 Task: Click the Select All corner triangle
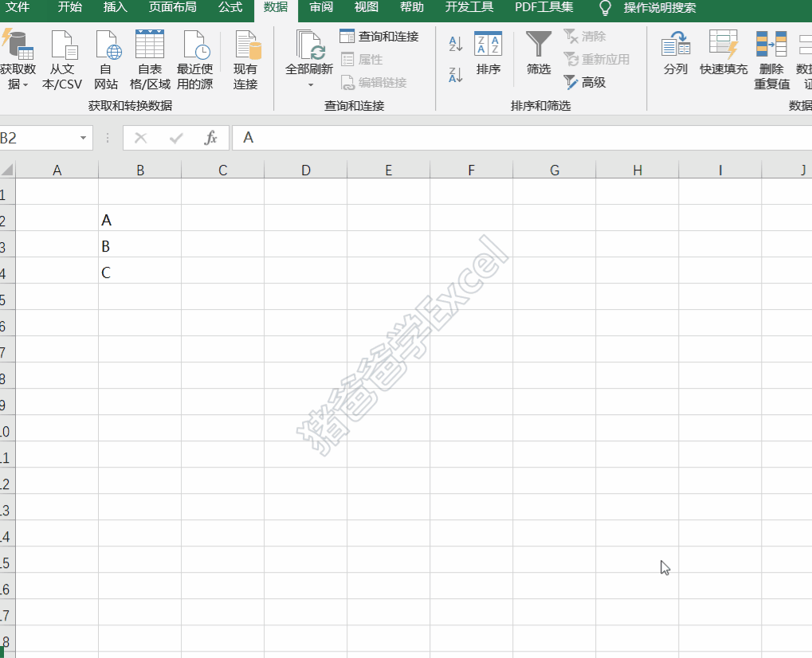[7, 170]
